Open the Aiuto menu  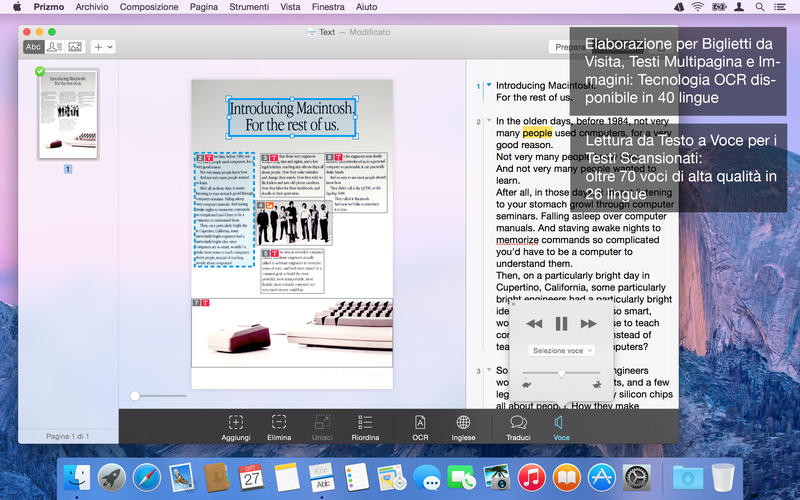click(366, 7)
